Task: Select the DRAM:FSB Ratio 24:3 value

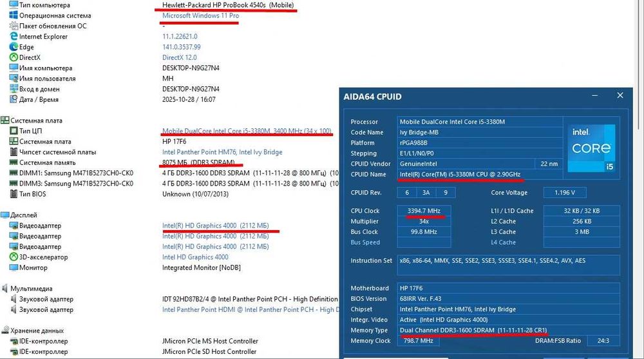Action: click(x=603, y=340)
